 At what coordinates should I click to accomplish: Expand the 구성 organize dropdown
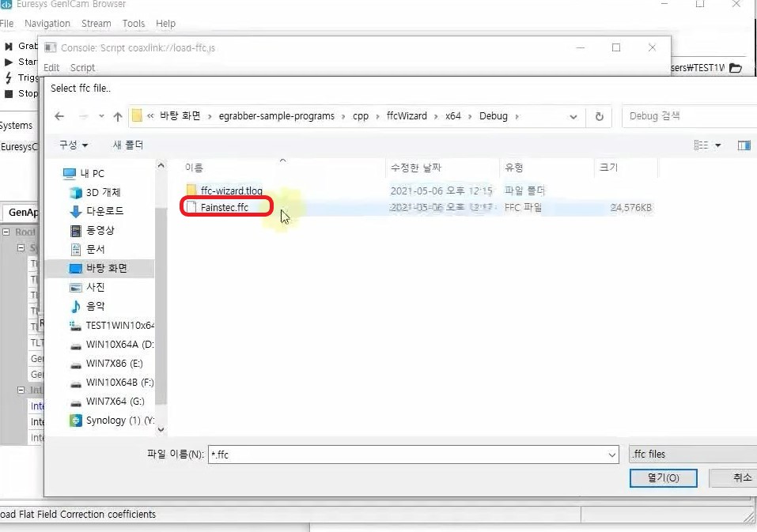click(x=74, y=145)
